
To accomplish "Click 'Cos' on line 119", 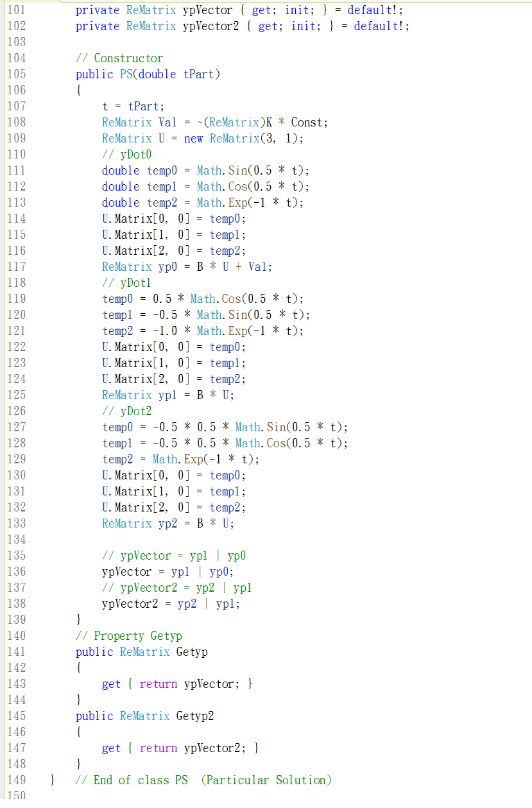I will tap(232, 299).
